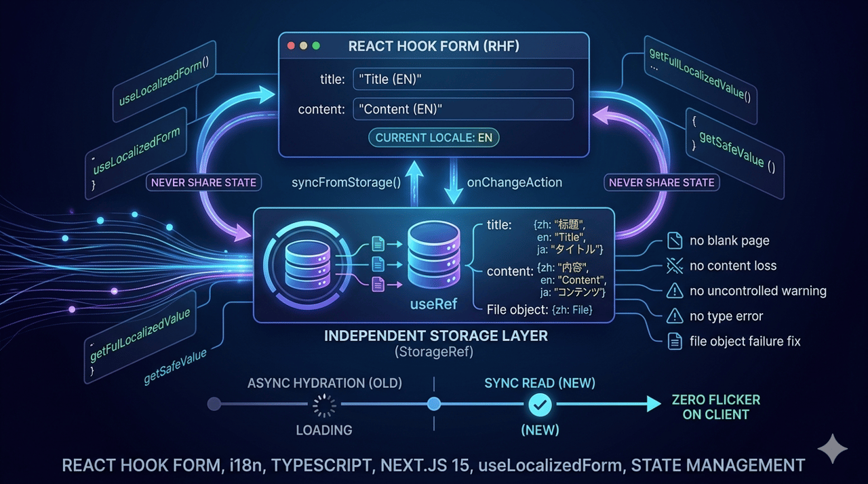Click the useRef label
The height and width of the screenshot is (484, 868).
[434, 304]
